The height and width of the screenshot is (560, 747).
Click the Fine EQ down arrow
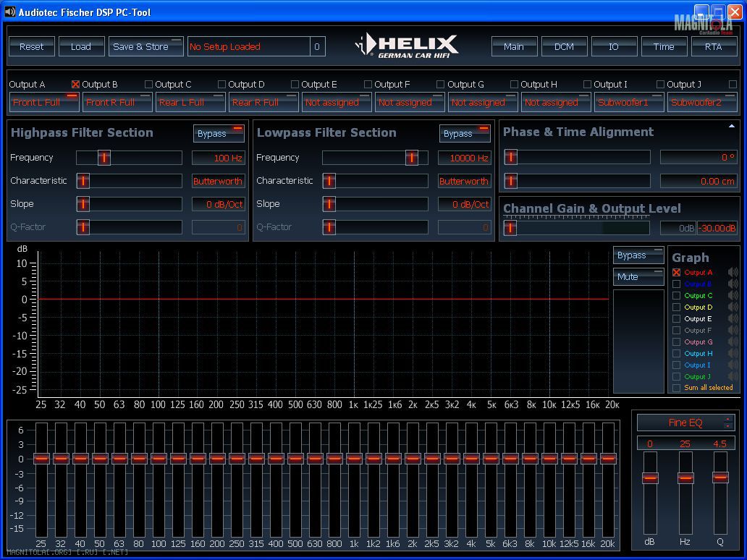click(727, 425)
